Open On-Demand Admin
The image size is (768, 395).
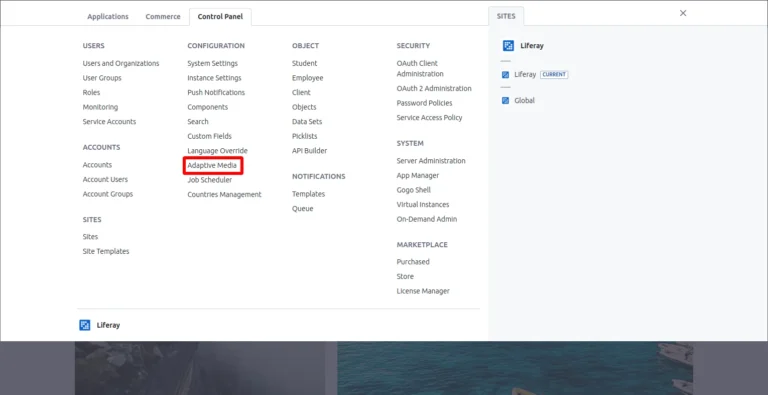(x=427, y=220)
